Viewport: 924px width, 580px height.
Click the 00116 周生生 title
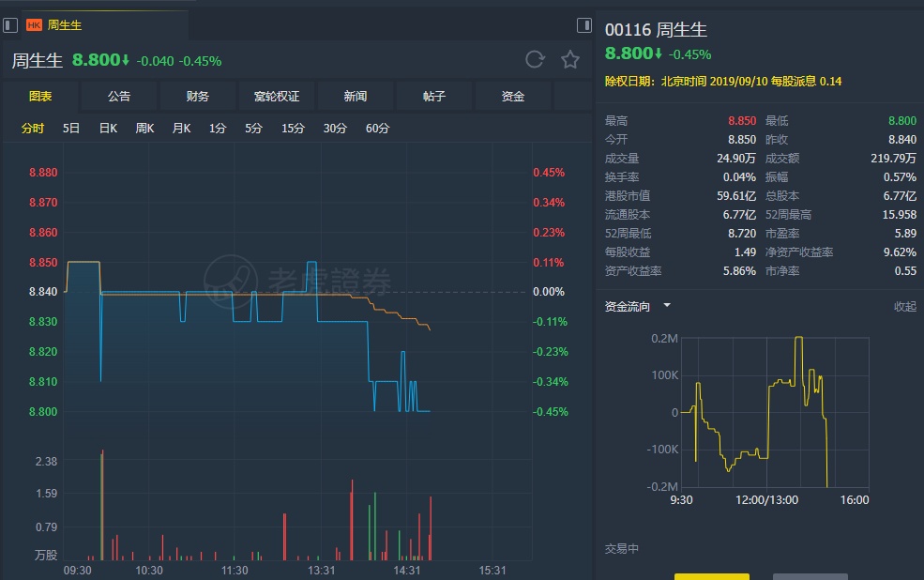pos(656,29)
